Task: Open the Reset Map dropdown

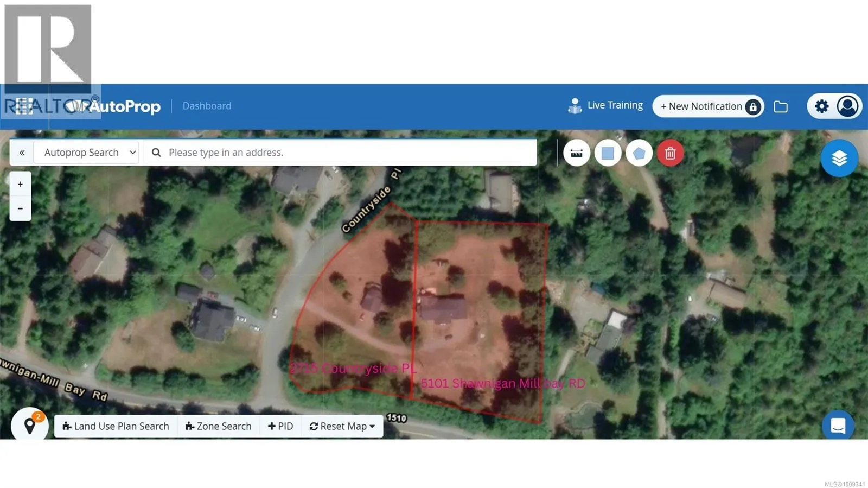Action: (342, 426)
